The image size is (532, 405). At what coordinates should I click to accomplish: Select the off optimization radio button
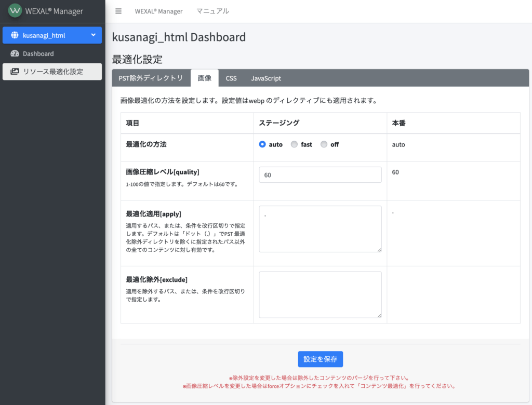pyautogui.click(x=324, y=144)
